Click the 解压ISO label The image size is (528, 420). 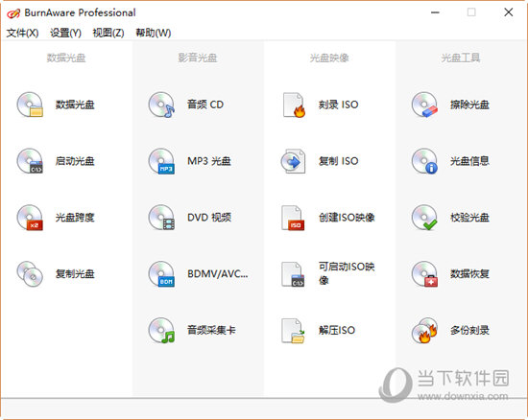click(x=337, y=330)
